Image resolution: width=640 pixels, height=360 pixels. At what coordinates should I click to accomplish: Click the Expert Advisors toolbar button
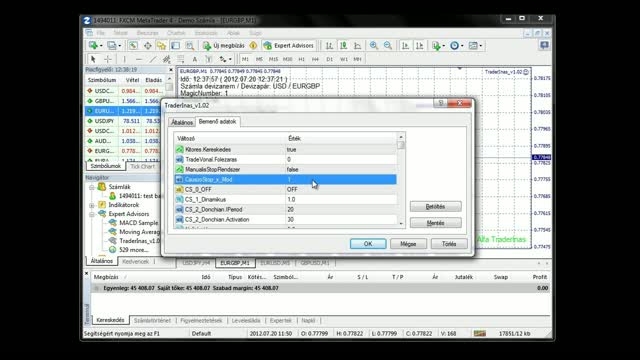coord(289,46)
